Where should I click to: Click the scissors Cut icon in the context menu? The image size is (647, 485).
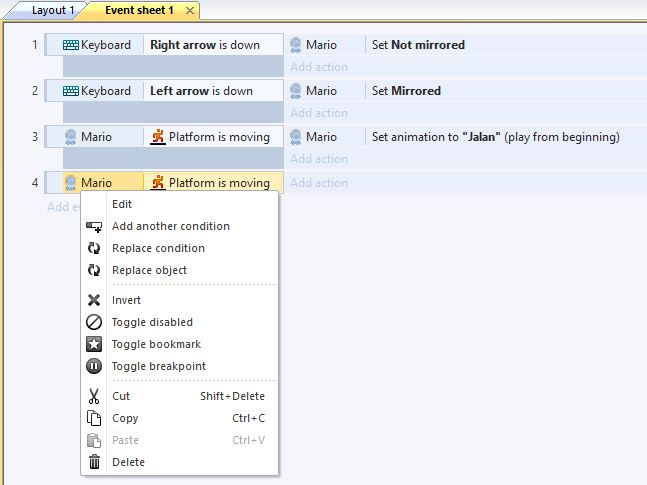tap(94, 396)
